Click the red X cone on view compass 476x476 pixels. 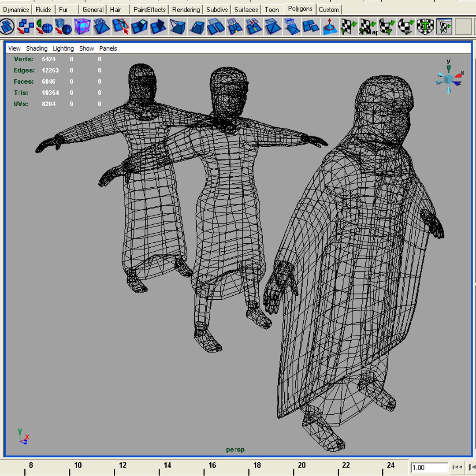pyautogui.click(x=457, y=75)
